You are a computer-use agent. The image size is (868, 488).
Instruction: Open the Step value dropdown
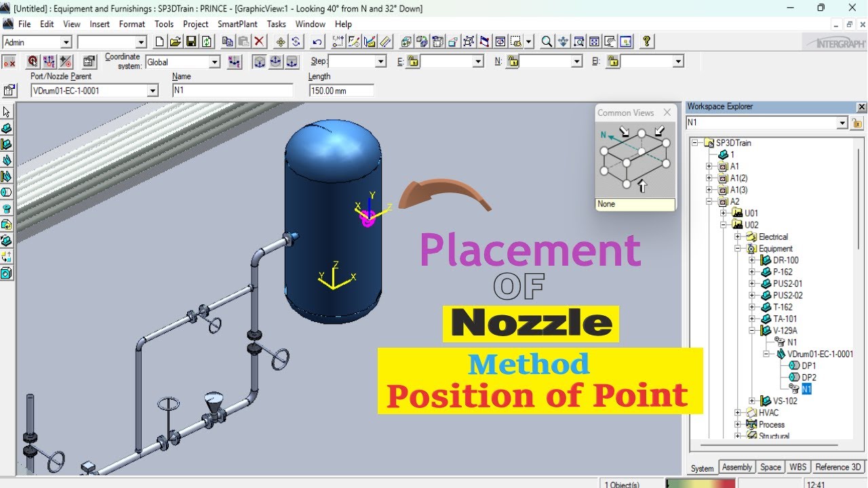click(x=380, y=62)
